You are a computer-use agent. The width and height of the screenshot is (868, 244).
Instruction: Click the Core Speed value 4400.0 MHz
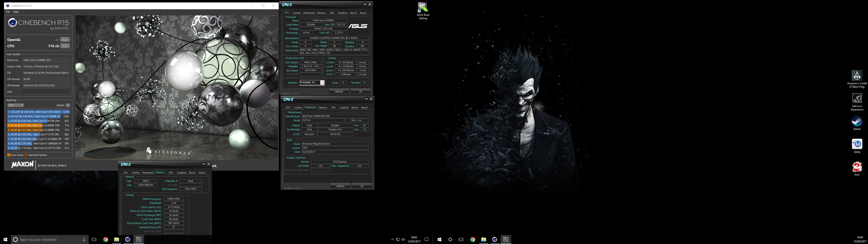(310, 62)
